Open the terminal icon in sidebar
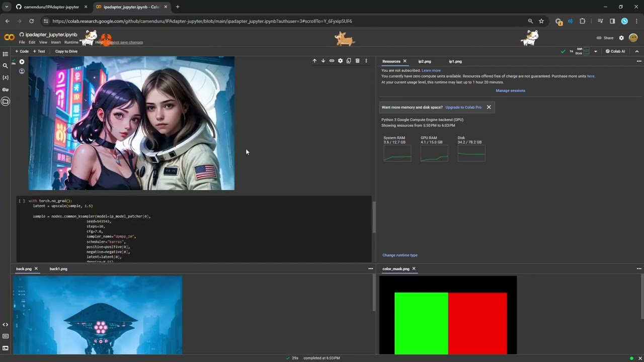Screen dimensions: 644x362 click(x=6, y=348)
